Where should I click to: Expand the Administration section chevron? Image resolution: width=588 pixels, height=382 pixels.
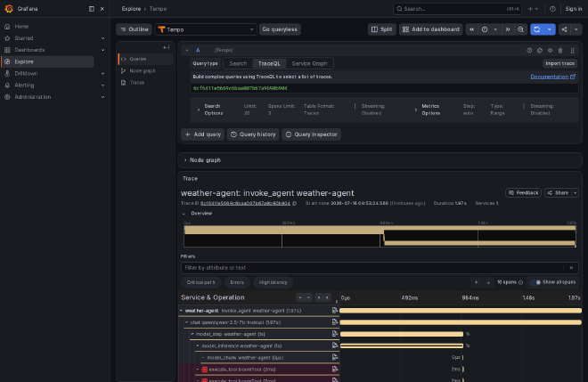102,97
